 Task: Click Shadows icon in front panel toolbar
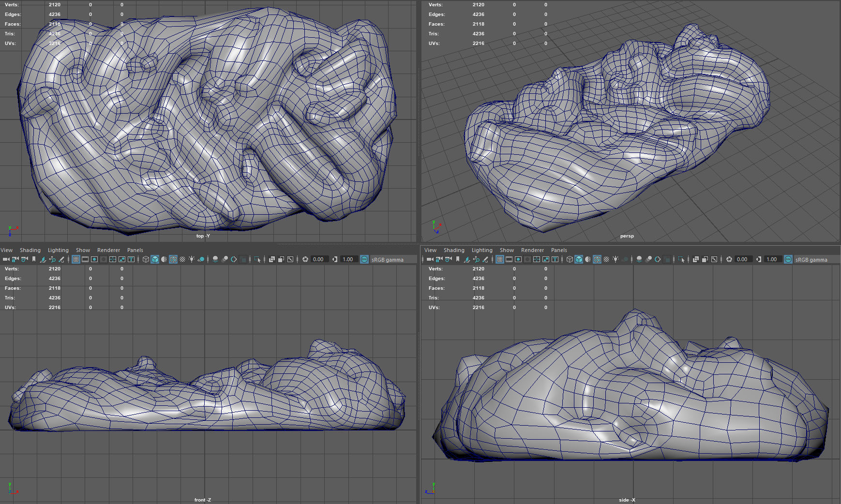coord(201,259)
